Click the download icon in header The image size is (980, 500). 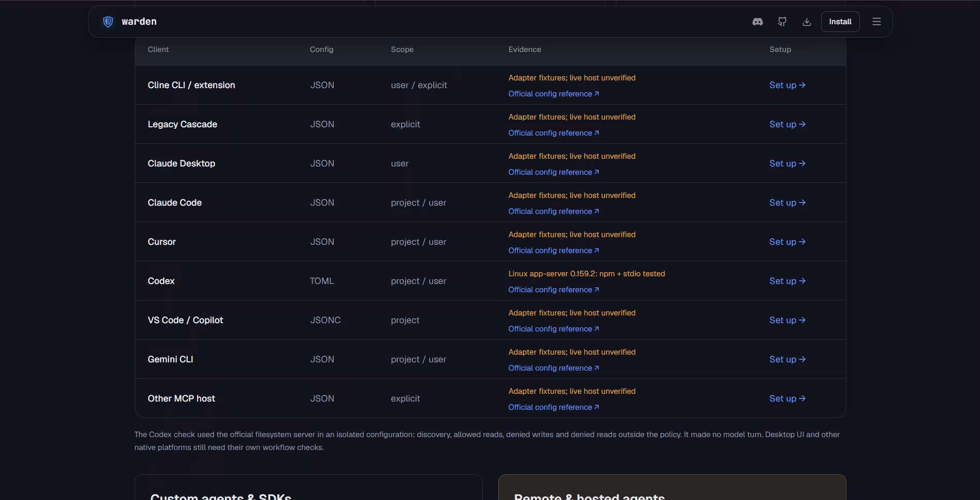pyautogui.click(x=807, y=22)
